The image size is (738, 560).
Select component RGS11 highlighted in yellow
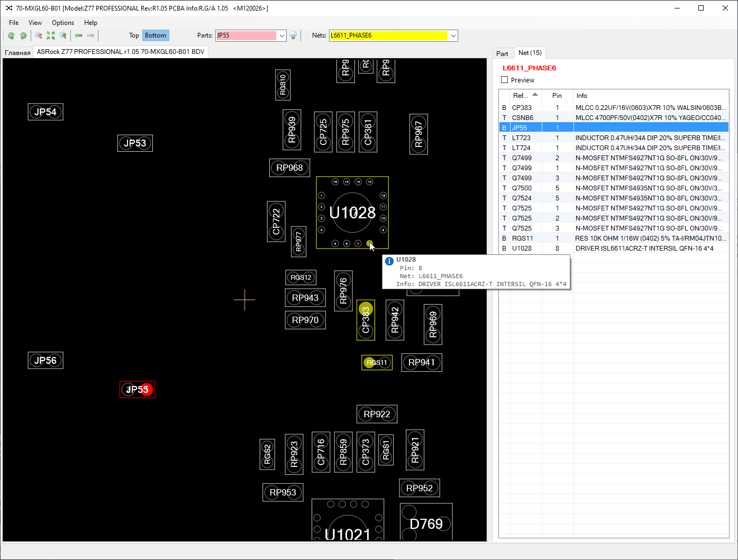click(x=377, y=362)
